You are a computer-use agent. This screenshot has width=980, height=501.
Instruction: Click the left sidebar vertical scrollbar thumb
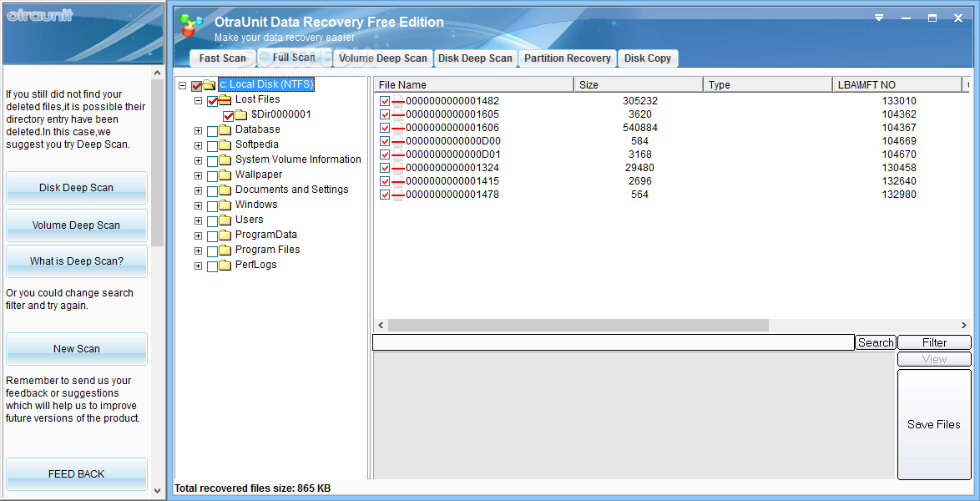point(158,163)
